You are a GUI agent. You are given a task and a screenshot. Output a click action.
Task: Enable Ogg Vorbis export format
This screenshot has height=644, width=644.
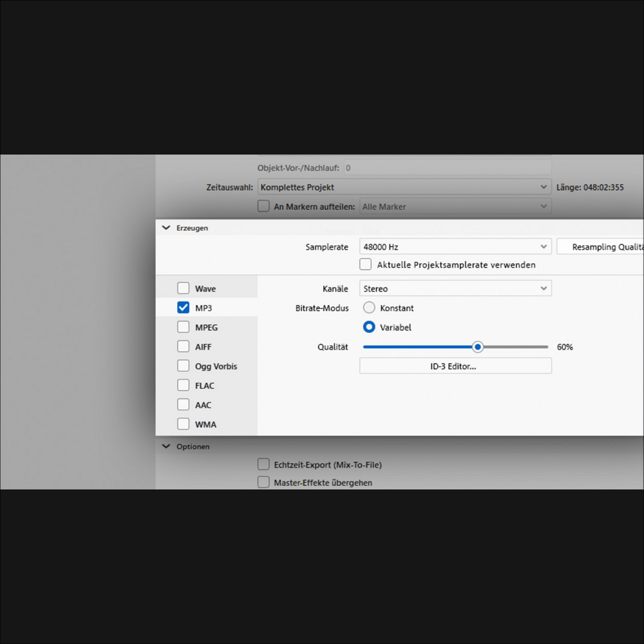[x=183, y=366]
